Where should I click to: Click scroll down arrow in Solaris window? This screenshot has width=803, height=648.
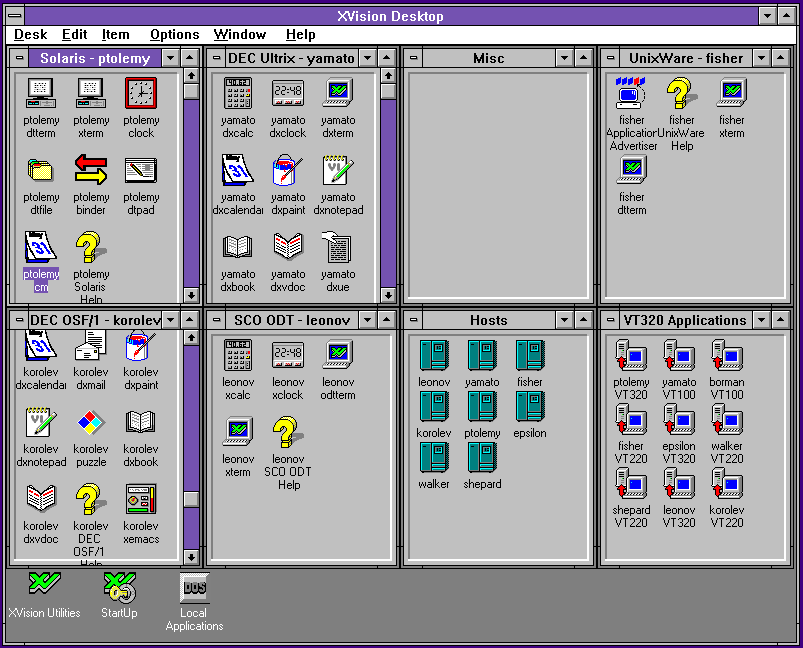click(191, 295)
